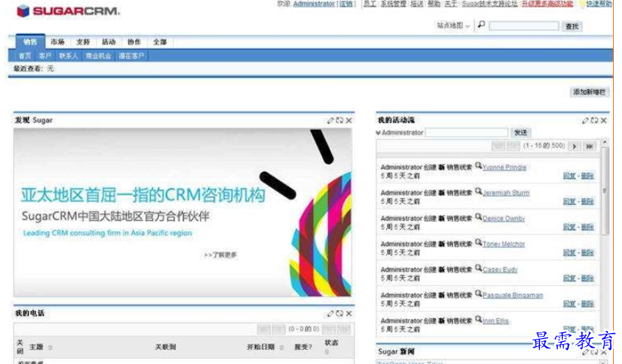Open 商业机会 in the blue submenu

[x=98, y=56]
